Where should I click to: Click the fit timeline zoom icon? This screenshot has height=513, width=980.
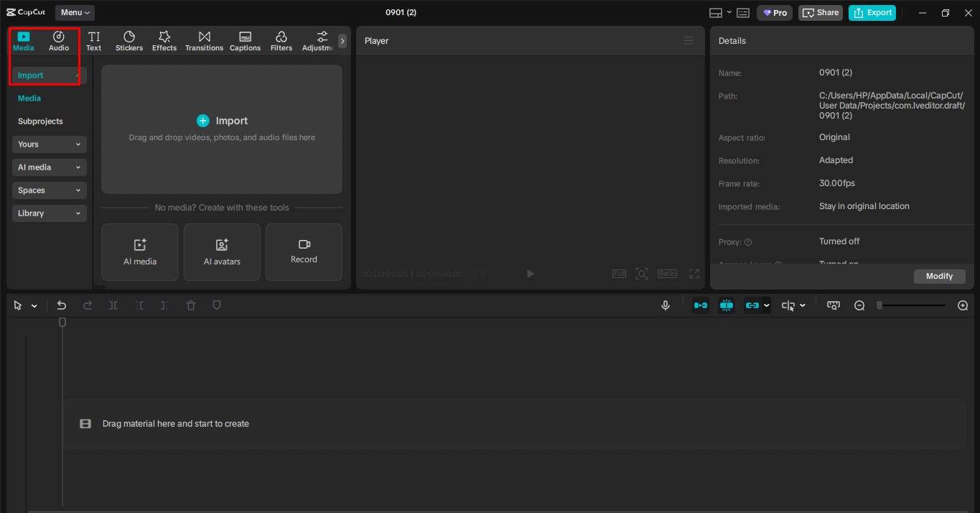(x=834, y=305)
